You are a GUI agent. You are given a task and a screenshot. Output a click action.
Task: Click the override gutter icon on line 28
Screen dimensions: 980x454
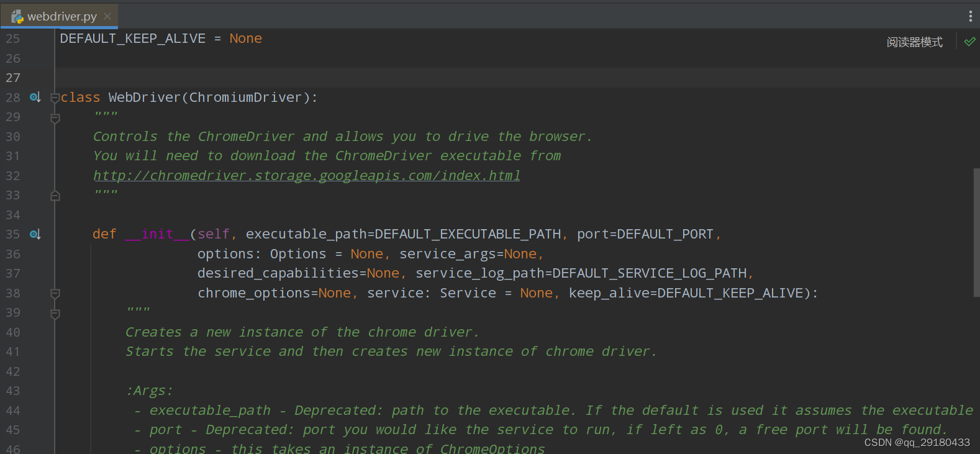coord(35,97)
